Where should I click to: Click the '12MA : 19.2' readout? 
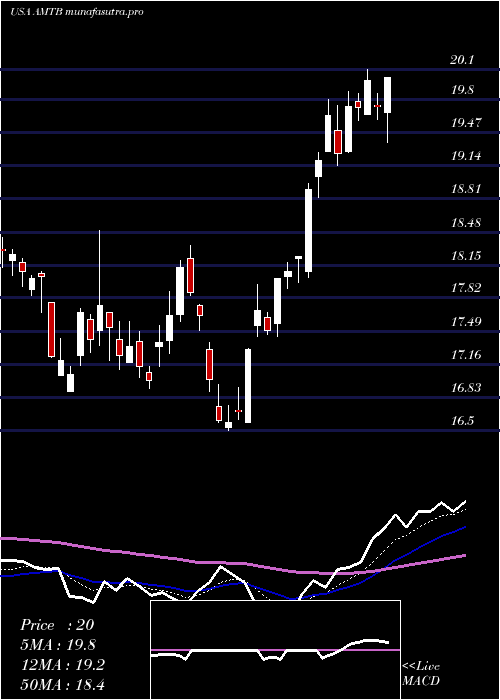coord(62,665)
